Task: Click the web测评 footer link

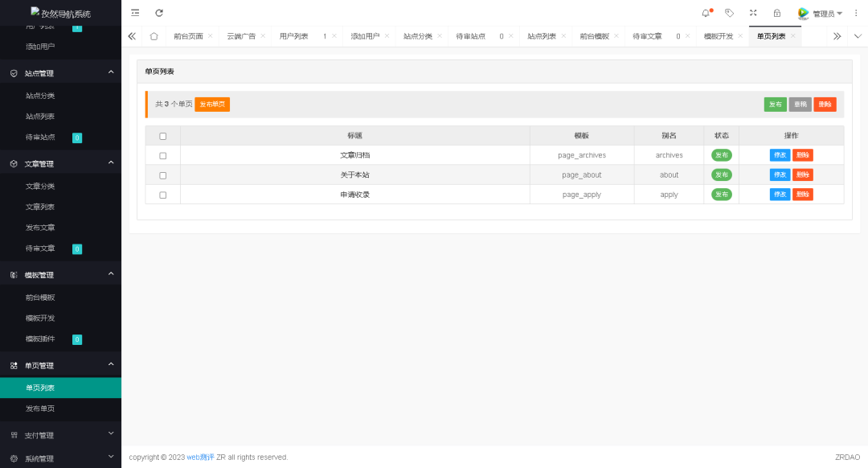Action: (200, 458)
